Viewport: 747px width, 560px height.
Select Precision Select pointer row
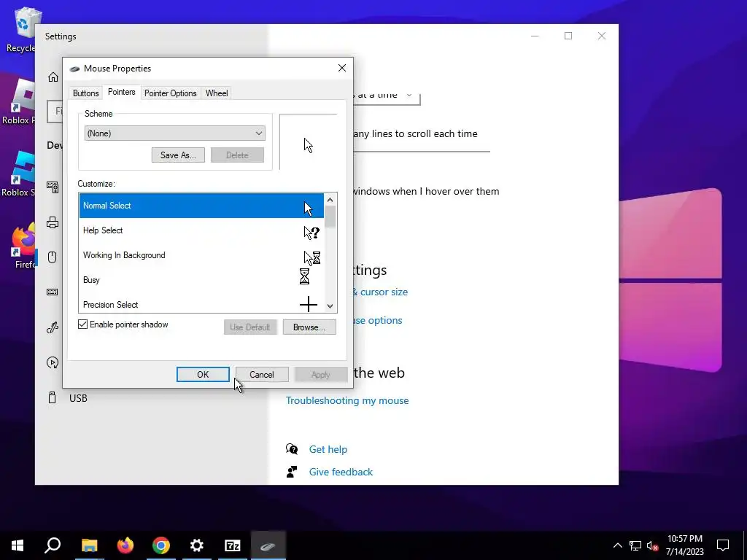point(201,304)
